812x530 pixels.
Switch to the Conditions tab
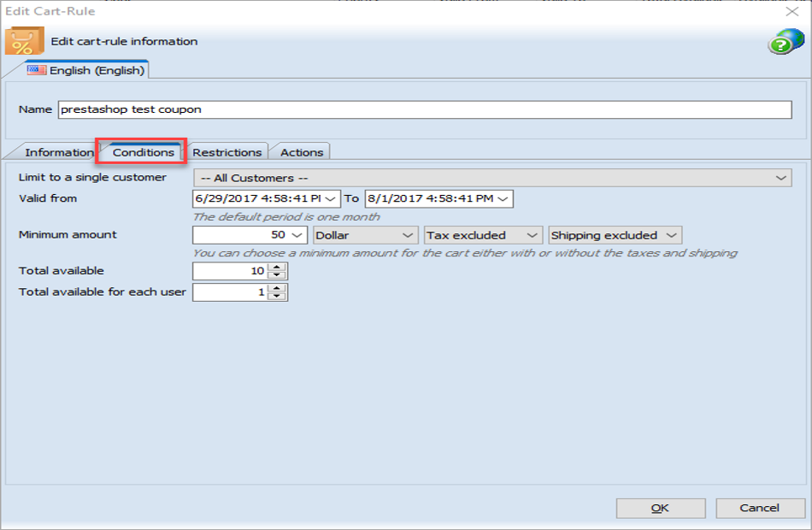[143, 152]
